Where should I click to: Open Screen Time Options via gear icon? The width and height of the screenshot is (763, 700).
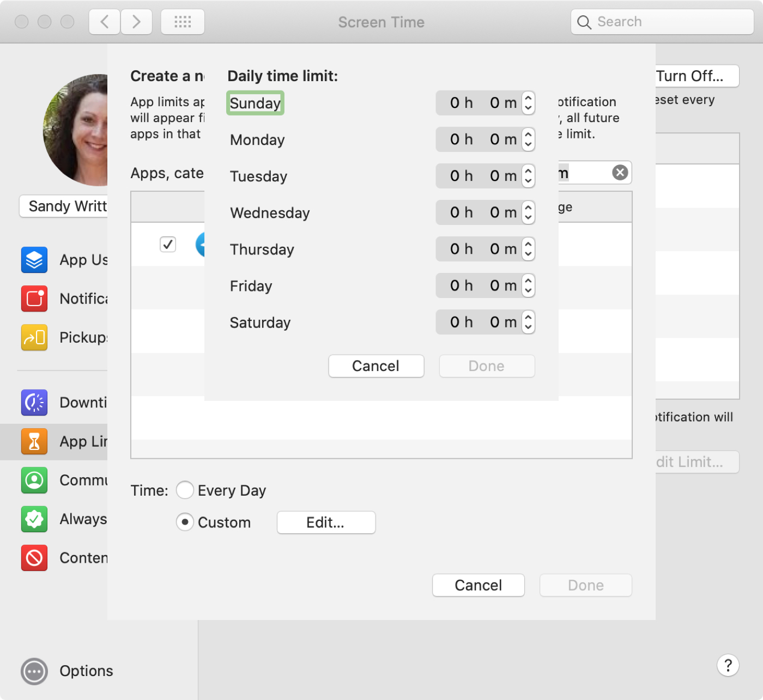click(34, 671)
